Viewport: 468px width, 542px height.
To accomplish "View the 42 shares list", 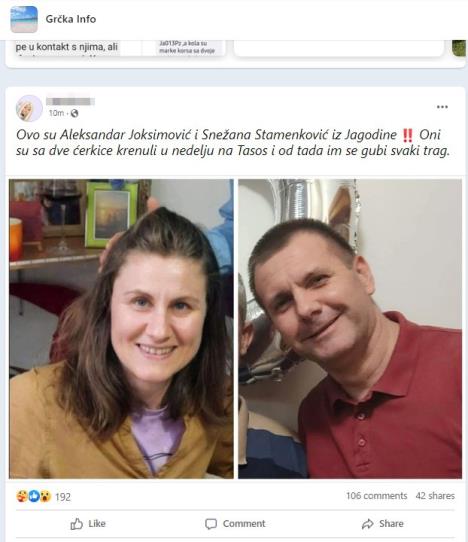I will tap(435, 496).
